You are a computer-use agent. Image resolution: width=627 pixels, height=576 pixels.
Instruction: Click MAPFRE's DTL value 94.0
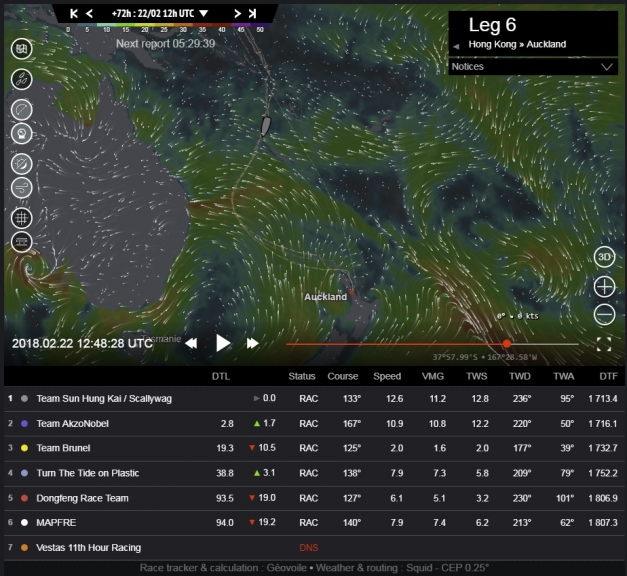[x=225, y=523]
